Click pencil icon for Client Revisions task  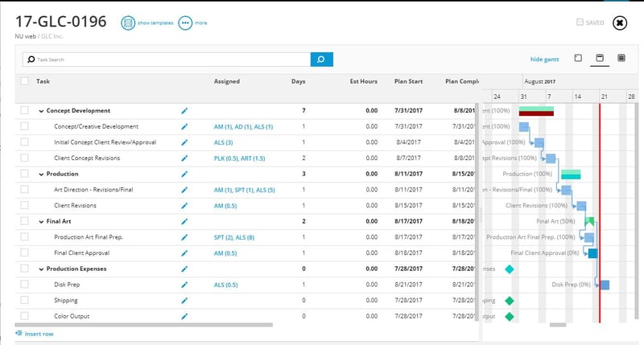click(x=184, y=206)
